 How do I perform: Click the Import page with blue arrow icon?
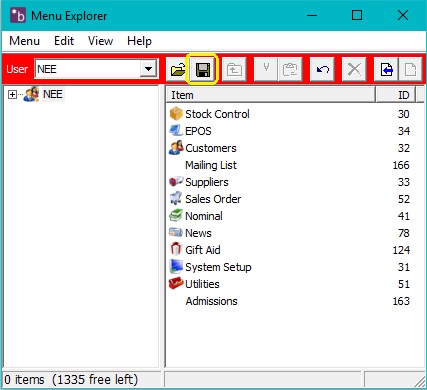[386, 70]
